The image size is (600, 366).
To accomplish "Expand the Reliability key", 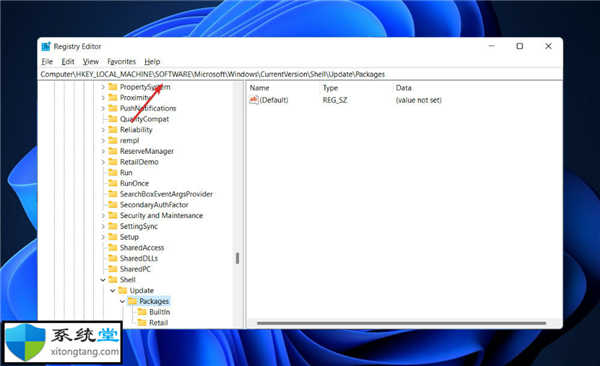I will [x=103, y=130].
